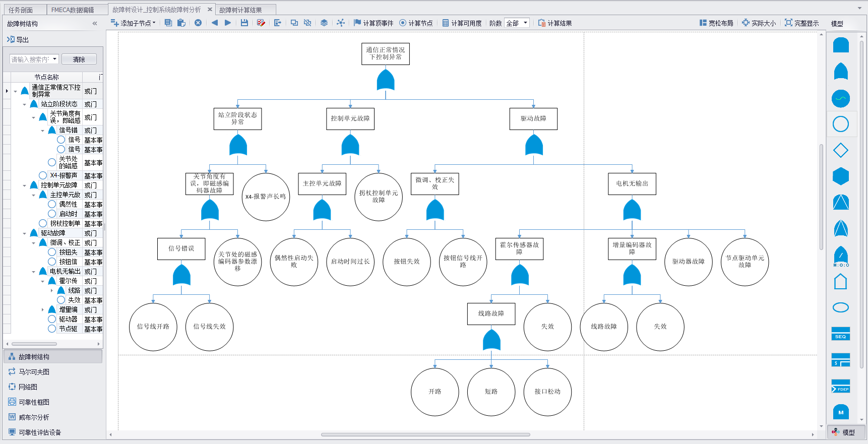This screenshot has width=868, height=444.
Task: Click the delete (circled X) toolbar icon
Action: [x=198, y=23]
